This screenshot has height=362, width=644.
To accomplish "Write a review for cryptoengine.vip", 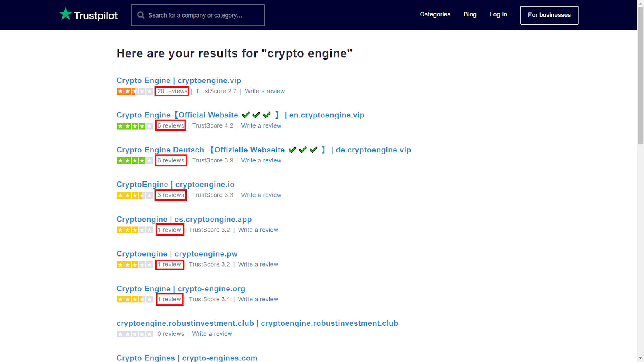I will 264,91.
